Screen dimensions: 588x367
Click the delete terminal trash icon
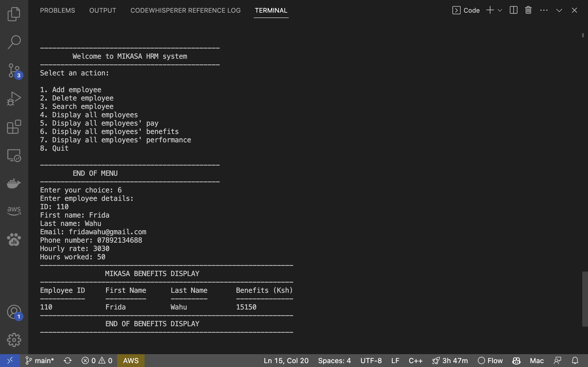pos(528,10)
